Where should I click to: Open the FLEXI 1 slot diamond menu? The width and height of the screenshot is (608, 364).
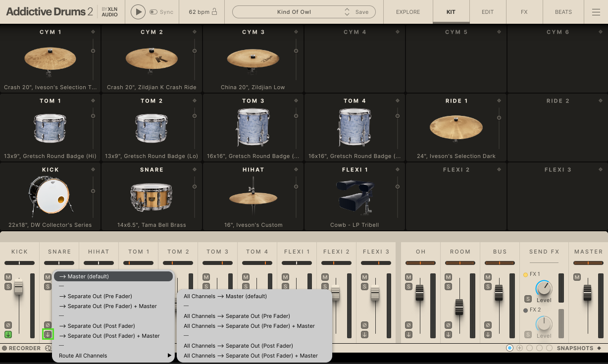(398, 169)
